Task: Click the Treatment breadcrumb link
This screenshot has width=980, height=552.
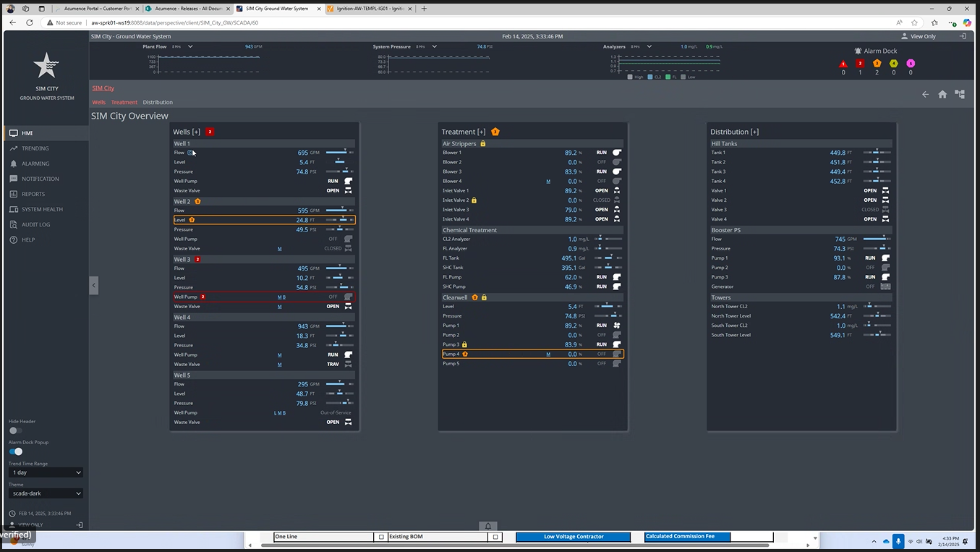Action: 124,103
